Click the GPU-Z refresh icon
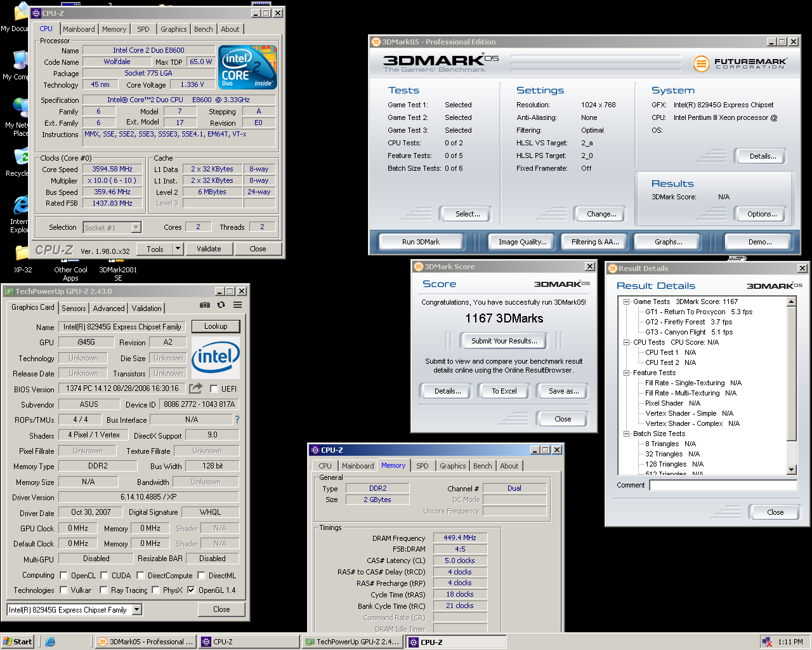 click(x=221, y=305)
